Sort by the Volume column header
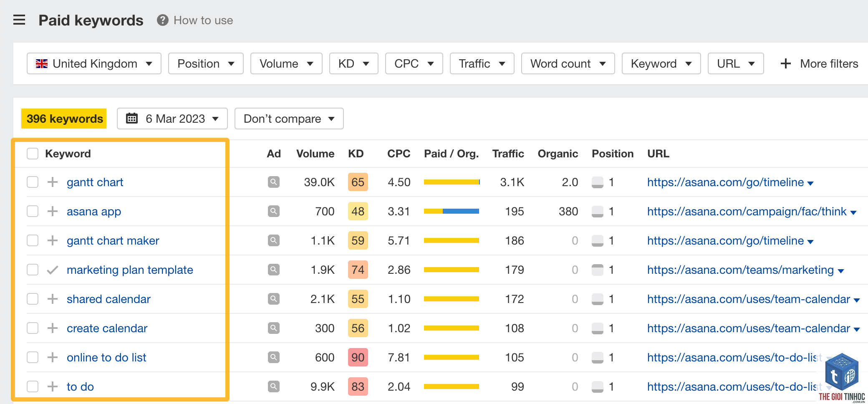The height and width of the screenshot is (404, 868). coord(315,154)
